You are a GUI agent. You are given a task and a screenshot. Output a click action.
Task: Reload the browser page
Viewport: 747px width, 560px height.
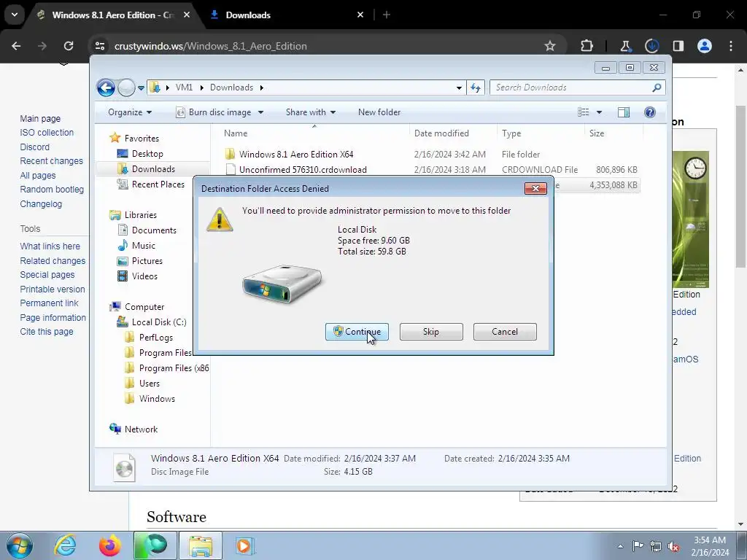[x=69, y=46]
